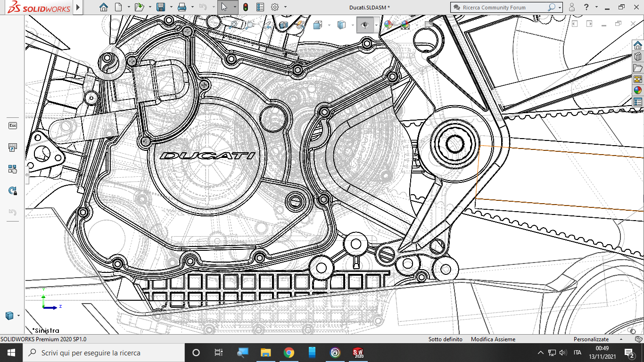This screenshot has height=362, width=644.
Task: Collapse panel using left-arrow pane button
Action: click(x=575, y=24)
